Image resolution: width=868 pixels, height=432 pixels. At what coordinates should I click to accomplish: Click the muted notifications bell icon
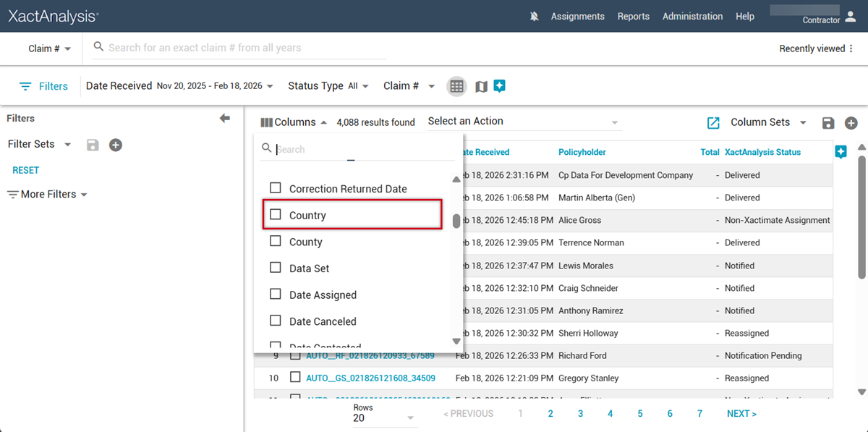535,16
